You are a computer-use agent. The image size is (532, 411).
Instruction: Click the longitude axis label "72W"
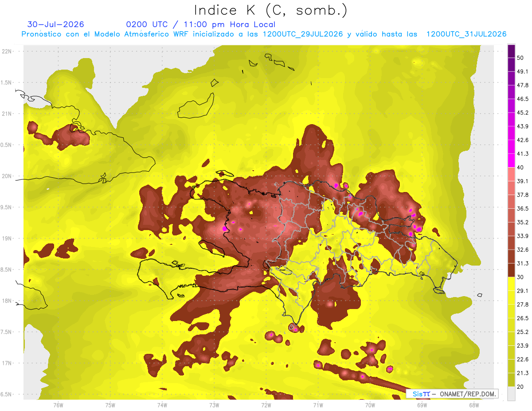[x=266, y=405]
